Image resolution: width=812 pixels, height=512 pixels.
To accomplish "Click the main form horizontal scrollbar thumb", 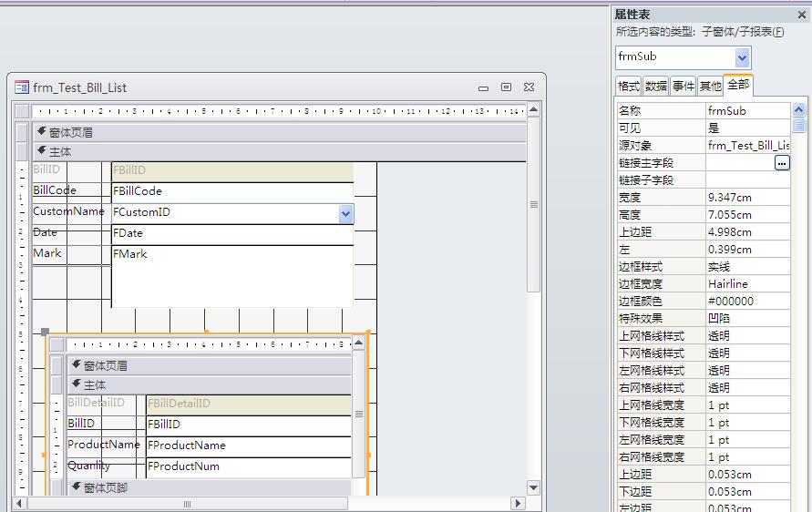I will click(188, 504).
